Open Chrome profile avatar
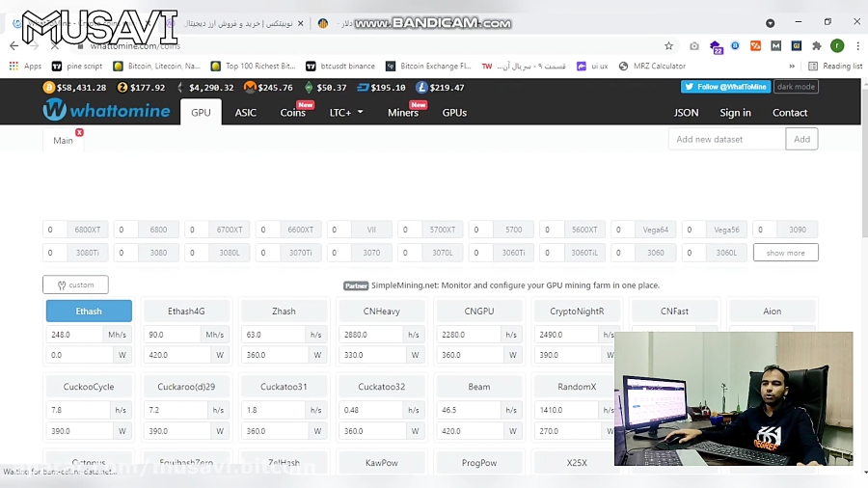This screenshot has width=868, height=488. 837,46
